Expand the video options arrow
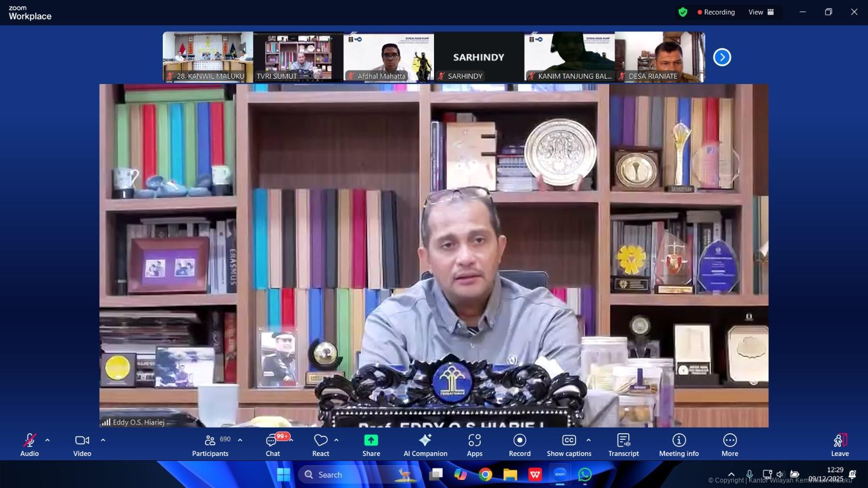This screenshot has height=488, width=868. click(x=103, y=440)
